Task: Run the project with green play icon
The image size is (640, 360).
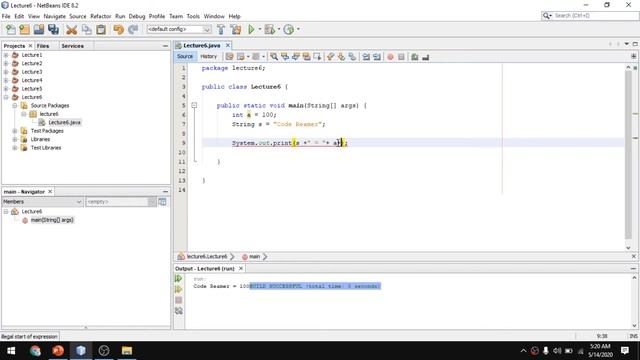Action: pyautogui.click(x=251, y=29)
